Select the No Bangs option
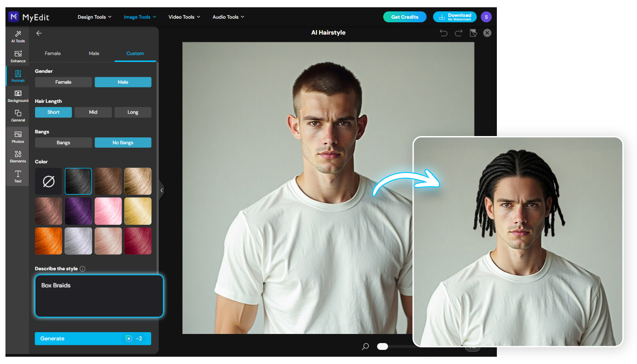 (123, 143)
